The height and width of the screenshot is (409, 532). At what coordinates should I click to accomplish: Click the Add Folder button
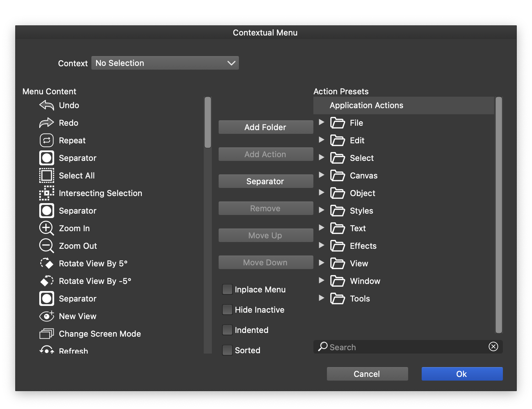[x=266, y=127]
